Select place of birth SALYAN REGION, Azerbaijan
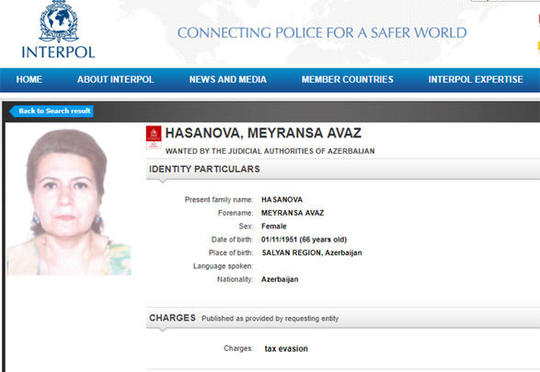Screen dimensions: 540x372 pos(312,253)
